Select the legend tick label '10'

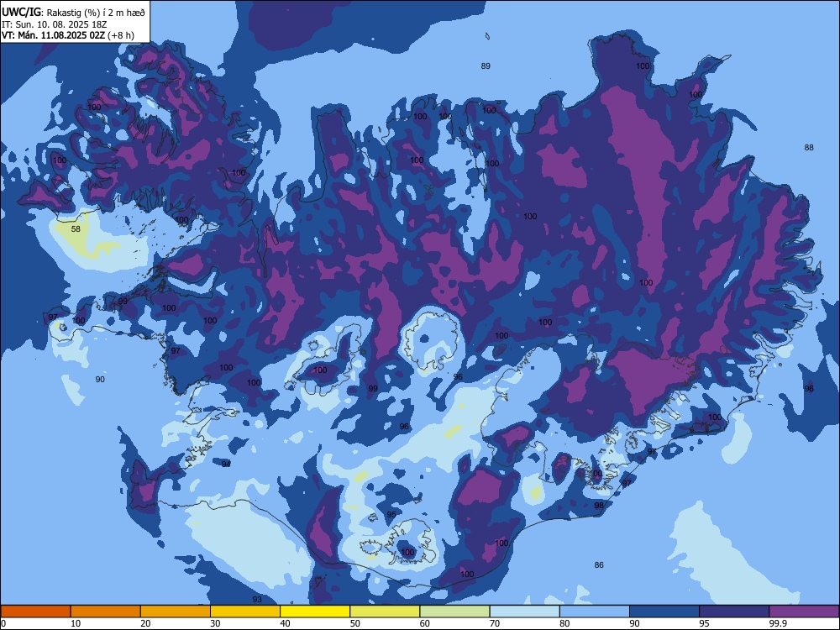pyautogui.click(x=76, y=623)
